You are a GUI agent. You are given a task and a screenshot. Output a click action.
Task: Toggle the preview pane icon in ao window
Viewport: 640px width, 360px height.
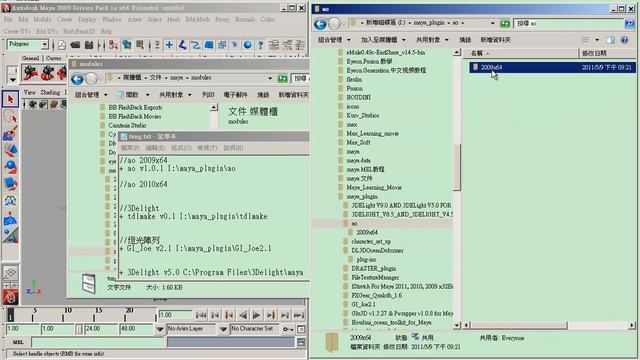pyautogui.click(x=611, y=40)
